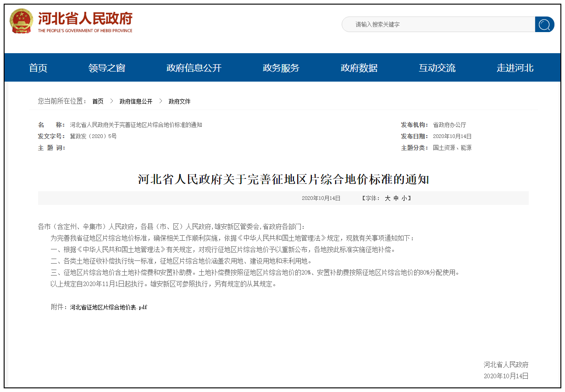Select 政务服务 in the blue navigation bar
Screen dimensions: 565x392
(x=281, y=68)
